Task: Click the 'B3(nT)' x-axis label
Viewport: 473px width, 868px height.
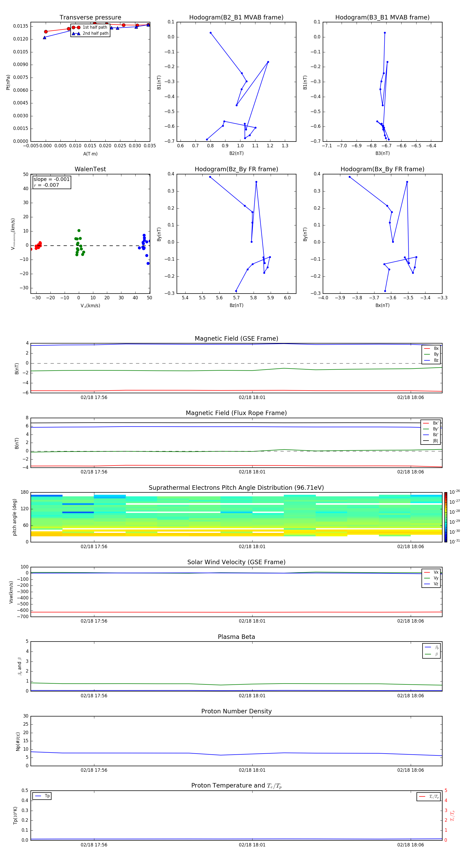Action: 382,153
